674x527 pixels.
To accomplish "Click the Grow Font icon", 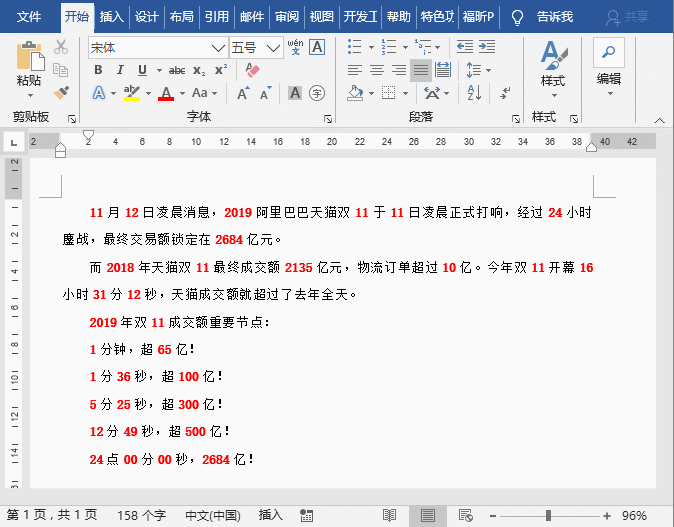I will point(243,93).
